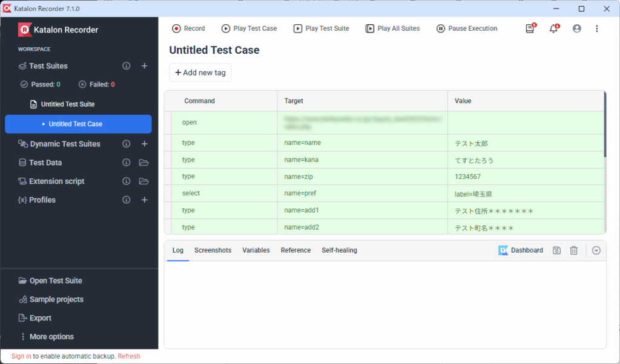Expand Test Data section
620x364 pixels.
(x=40, y=162)
